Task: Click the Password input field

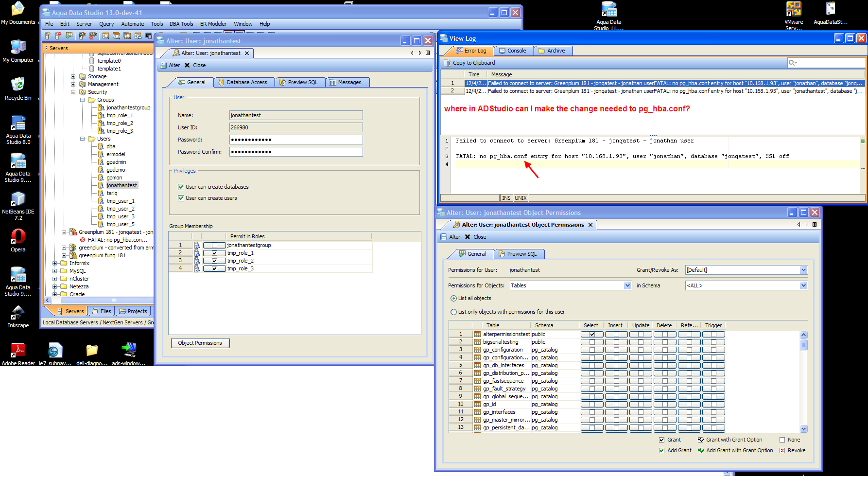Action: click(x=296, y=140)
